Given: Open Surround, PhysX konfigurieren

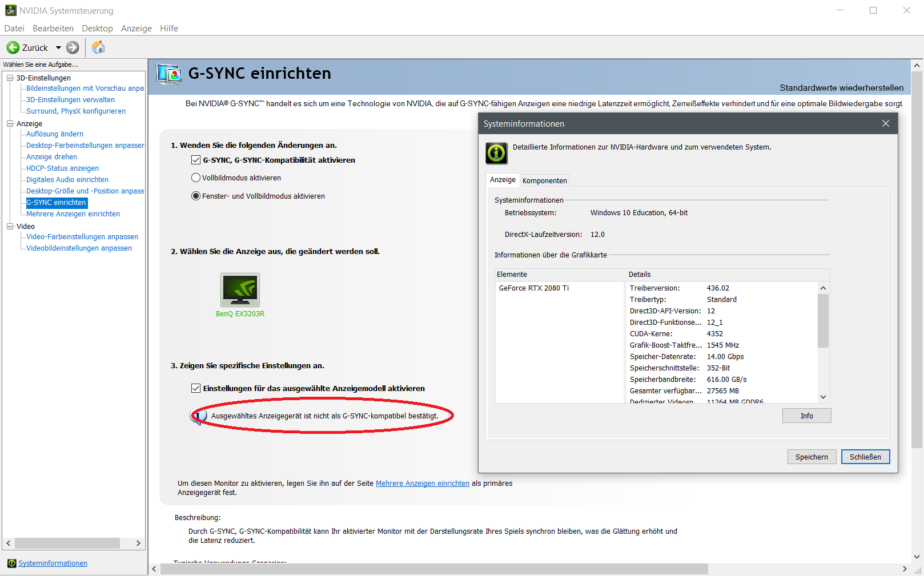Looking at the screenshot, I should (76, 111).
